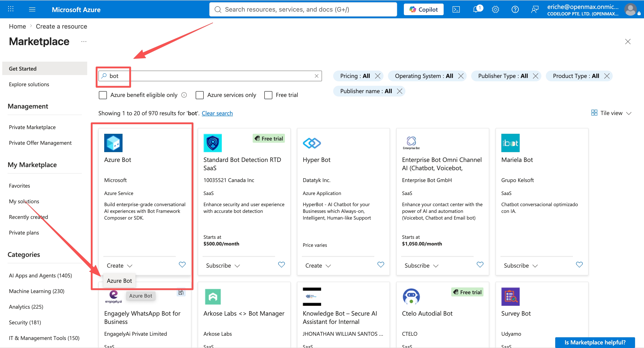Expand Subscribe dropdown on Mariela Bot

[x=521, y=266]
